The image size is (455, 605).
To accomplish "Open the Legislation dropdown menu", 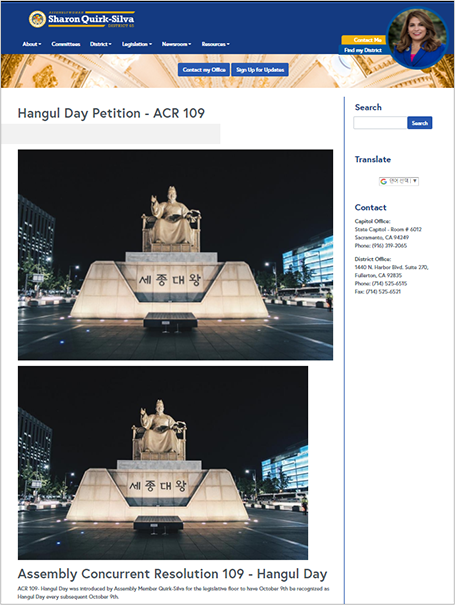I will (137, 44).
